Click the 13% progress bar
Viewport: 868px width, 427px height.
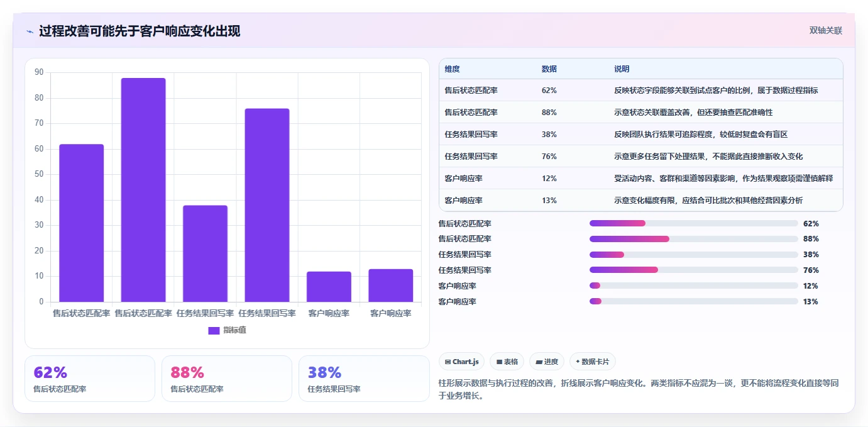click(x=694, y=301)
